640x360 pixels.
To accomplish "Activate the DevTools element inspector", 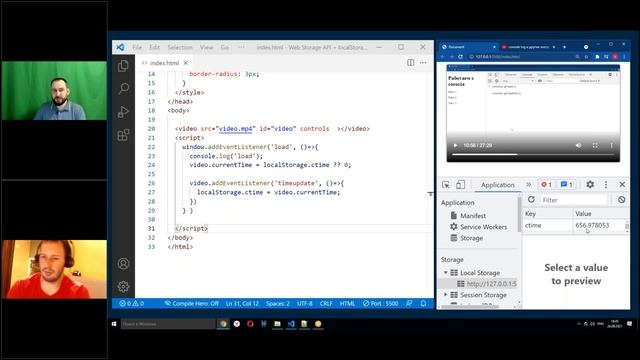I will pos(446,185).
